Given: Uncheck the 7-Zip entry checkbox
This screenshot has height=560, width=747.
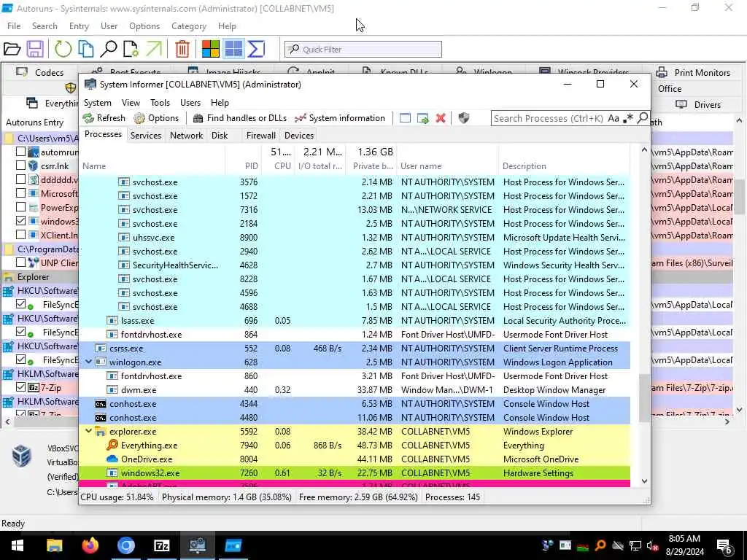Looking at the screenshot, I should click(x=20, y=387).
